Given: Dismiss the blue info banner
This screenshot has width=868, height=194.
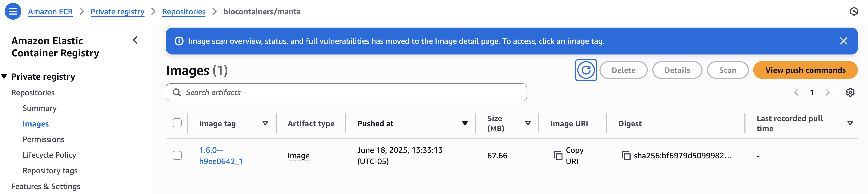Looking at the screenshot, I should 843,41.
